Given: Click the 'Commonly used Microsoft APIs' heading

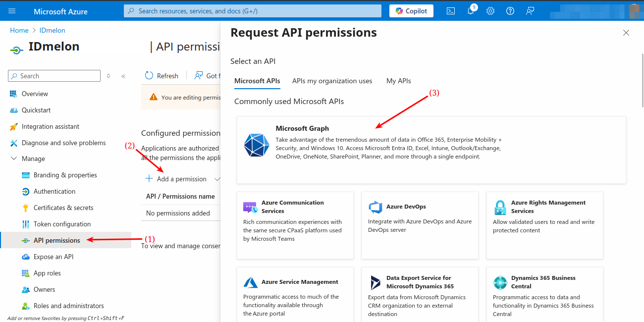Looking at the screenshot, I should 289,101.
